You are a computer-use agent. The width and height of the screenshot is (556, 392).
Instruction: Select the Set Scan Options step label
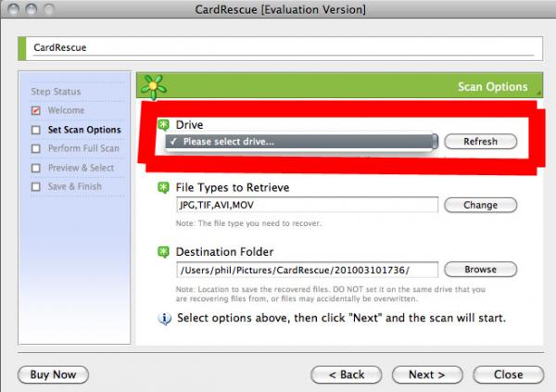click(x=84, y=130)
